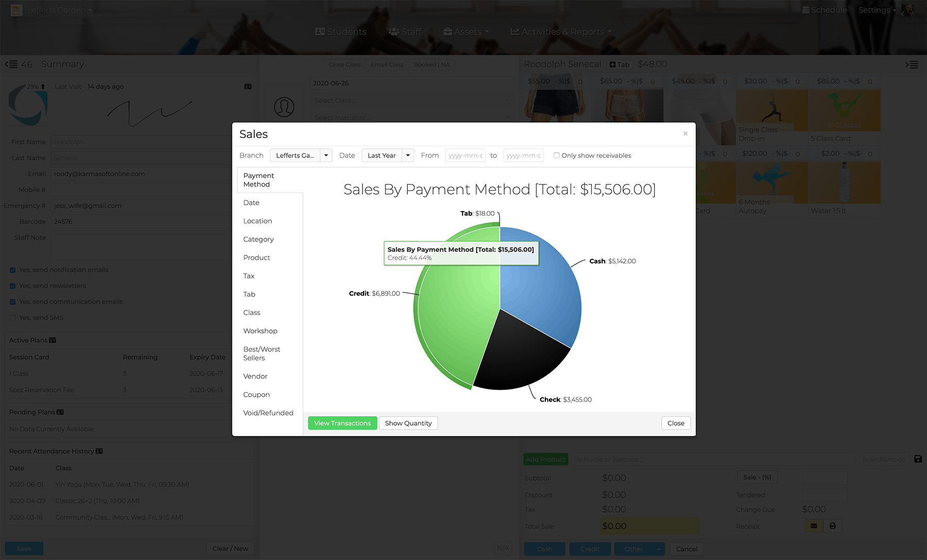The image size is (927, 560).
Task: Enable Only show receivables checkbox
Action: 556,155
